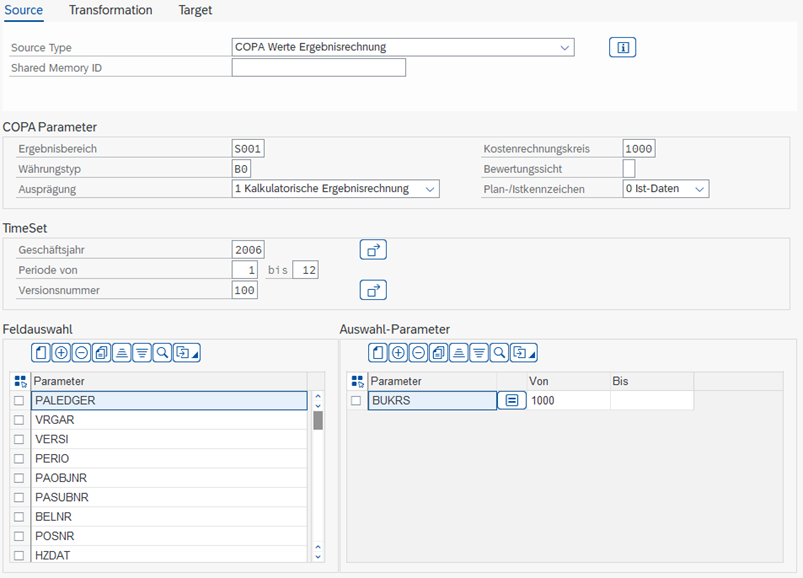Open the export icon menu in Feldauswahl toolbar
This screenshot has width=803, height=578.
(186, 353)
